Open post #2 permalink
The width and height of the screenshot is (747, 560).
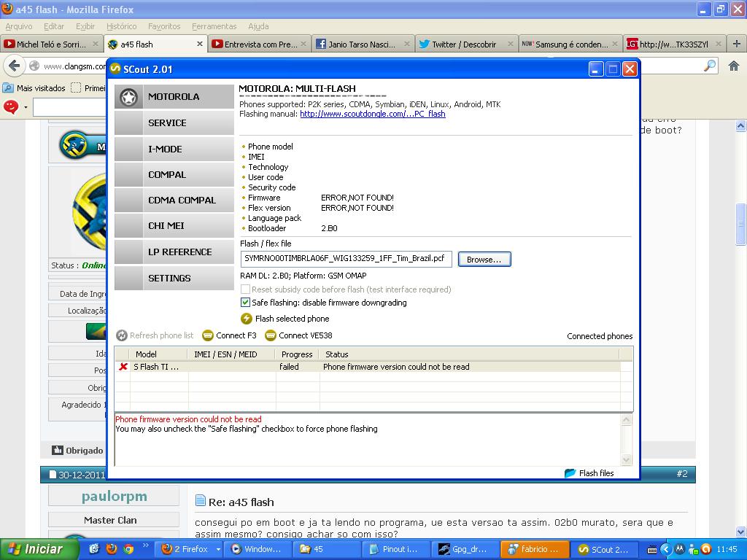tap(682, 474)
